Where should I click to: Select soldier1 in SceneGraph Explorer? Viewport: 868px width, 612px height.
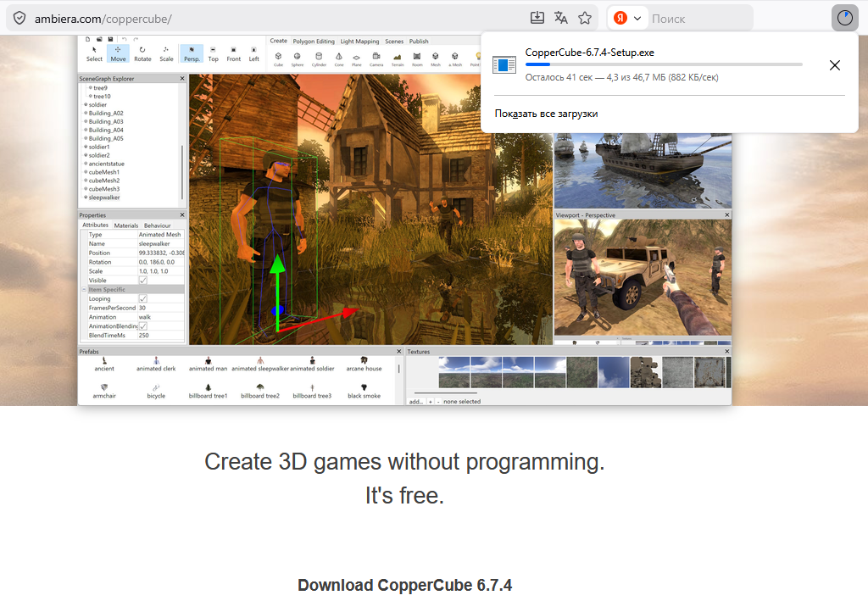(x=99, y=147)
